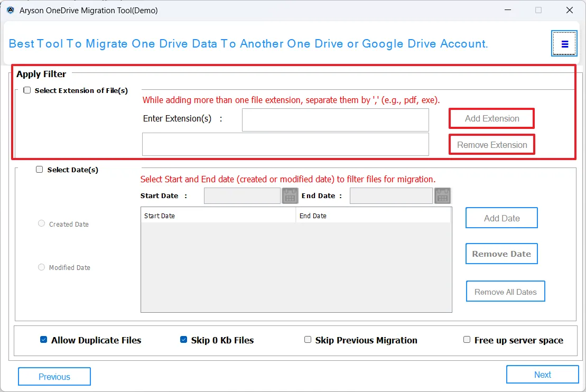
Task: Click the Add Date button
Action: 501,218
